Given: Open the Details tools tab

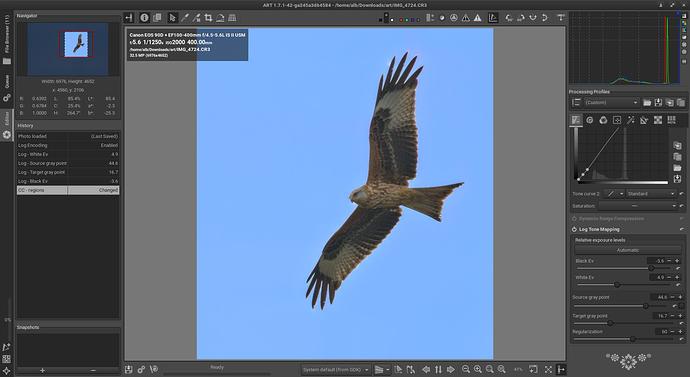Looking at the screenshot, I should pos(590,120).
